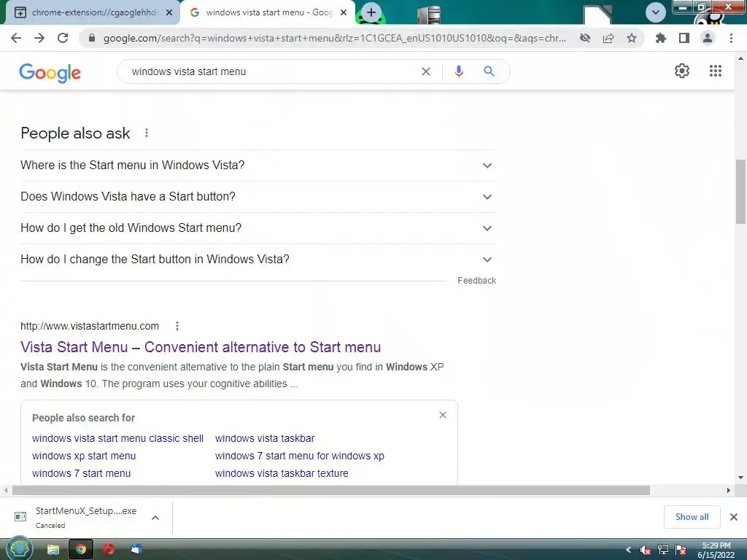Expand 'Where is the Start menu in Windows Vista?'

tap(258, 166)
